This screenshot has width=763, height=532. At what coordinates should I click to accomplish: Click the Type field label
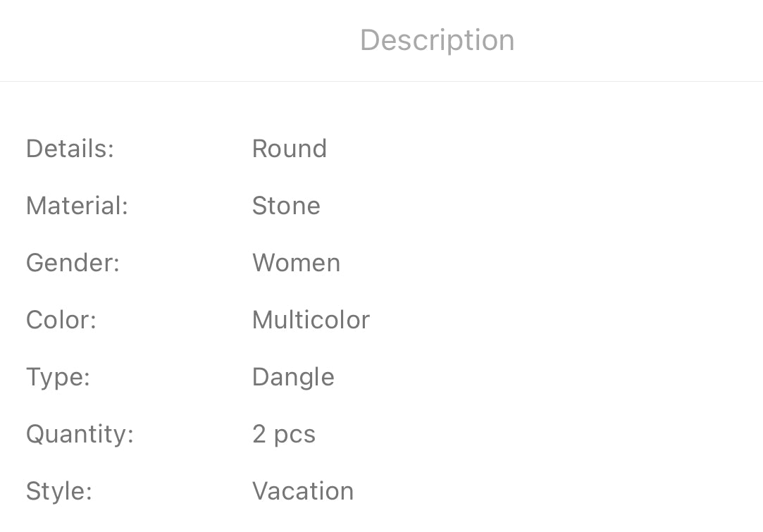58,377
